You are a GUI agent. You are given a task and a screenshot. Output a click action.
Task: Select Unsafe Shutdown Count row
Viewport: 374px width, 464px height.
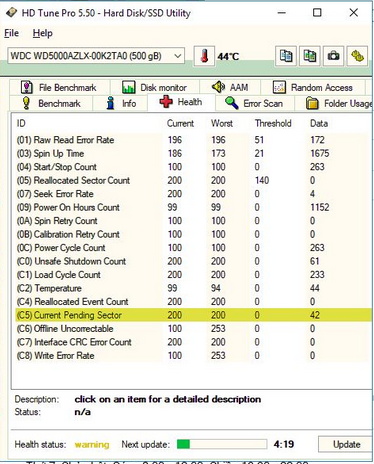coord(193,261)
